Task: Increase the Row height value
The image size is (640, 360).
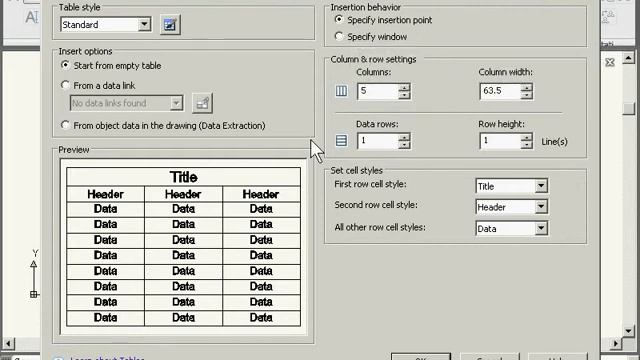Action: (527, 138)
